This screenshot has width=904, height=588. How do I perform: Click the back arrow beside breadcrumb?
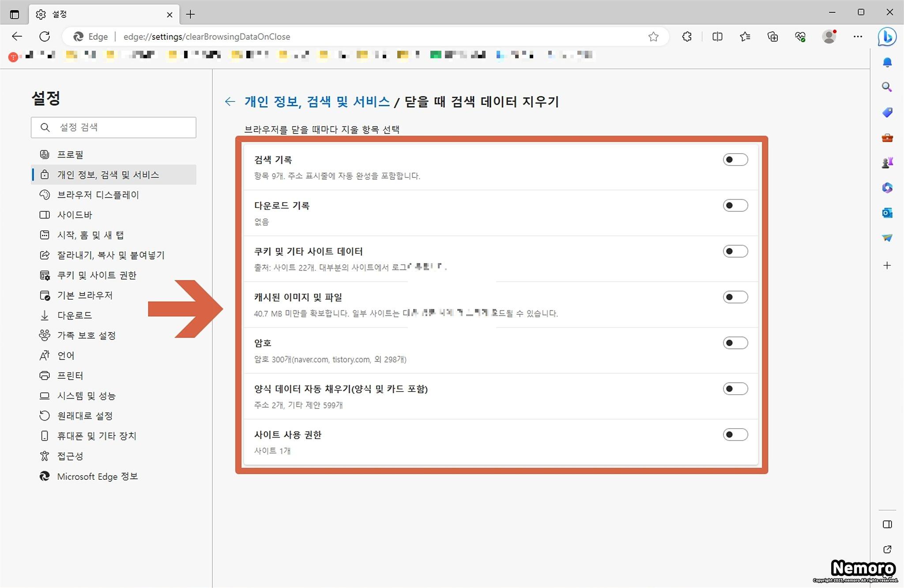click(230, 102)
